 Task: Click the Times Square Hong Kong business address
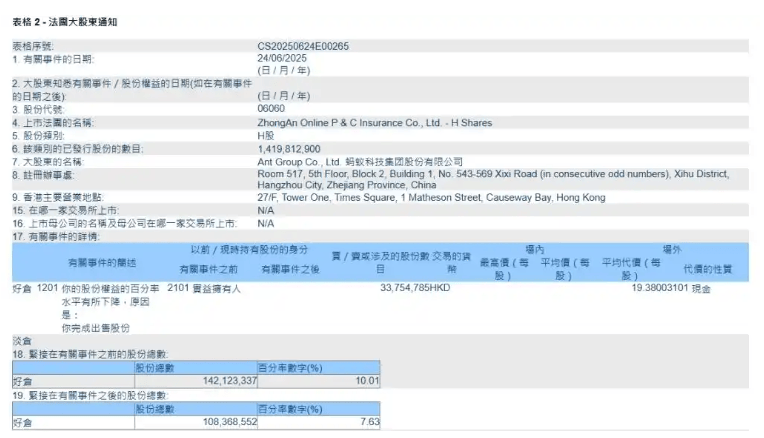(431, 197)
